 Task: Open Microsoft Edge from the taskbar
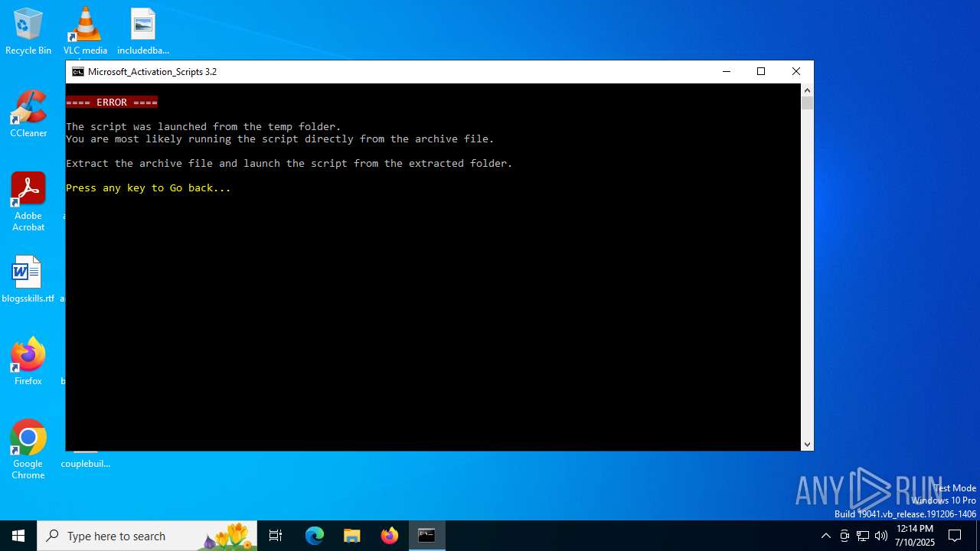pyautogui.click(x=315, y=536)
